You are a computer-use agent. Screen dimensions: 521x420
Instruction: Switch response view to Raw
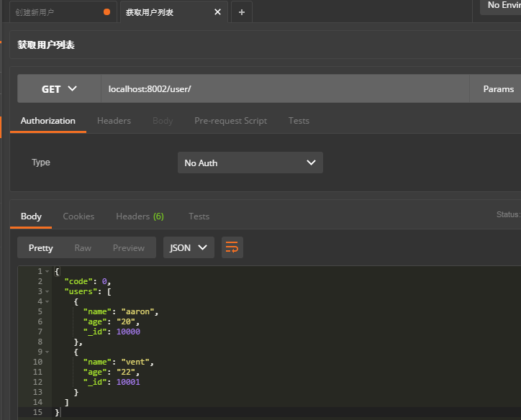pyautogui.click(x=83, y=247)
